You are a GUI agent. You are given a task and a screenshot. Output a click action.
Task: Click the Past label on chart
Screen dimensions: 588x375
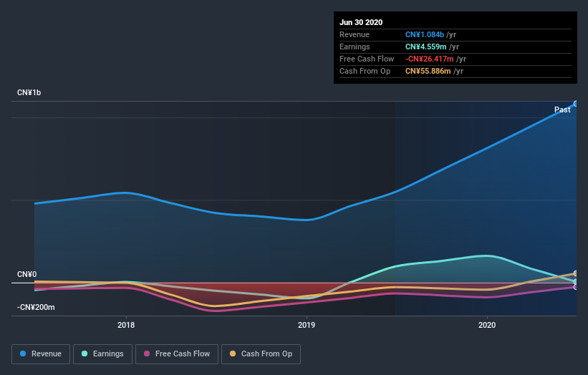pyautogui.click(x=562, y=109)
